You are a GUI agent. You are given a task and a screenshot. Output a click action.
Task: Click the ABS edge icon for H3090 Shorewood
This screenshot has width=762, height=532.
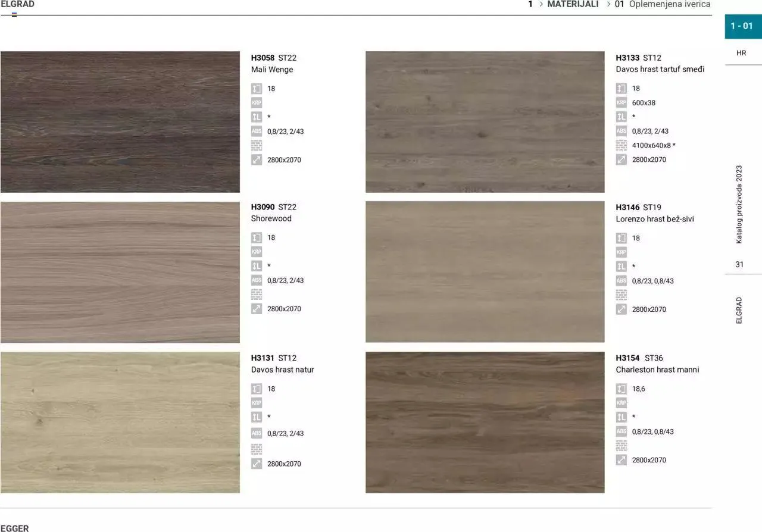click(x=257, y=280)
